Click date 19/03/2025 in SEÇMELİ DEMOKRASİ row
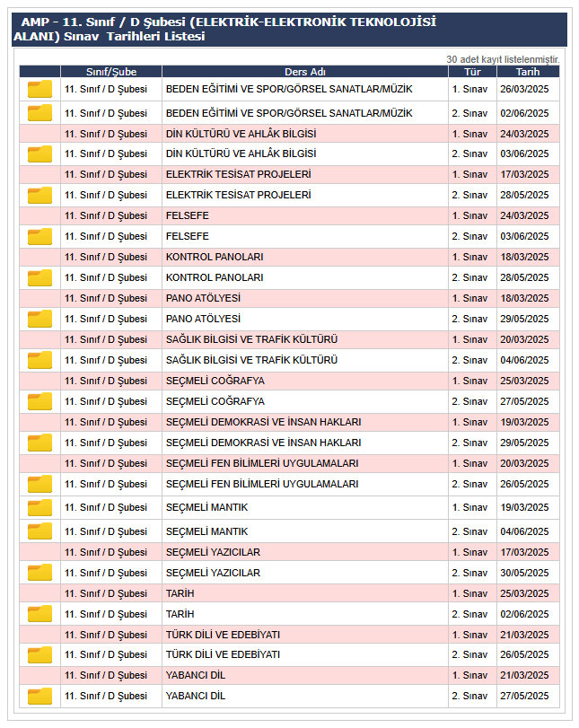 [524, 422]
